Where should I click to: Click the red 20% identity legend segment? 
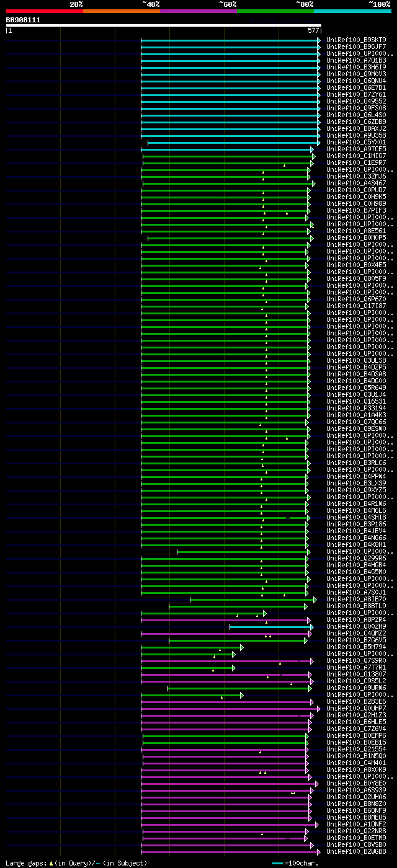[45, 11]
